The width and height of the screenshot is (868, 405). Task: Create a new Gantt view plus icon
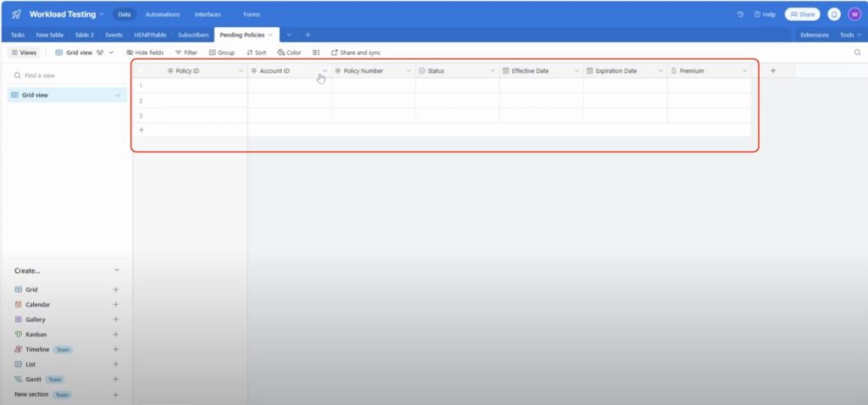[x=115, y=379]
